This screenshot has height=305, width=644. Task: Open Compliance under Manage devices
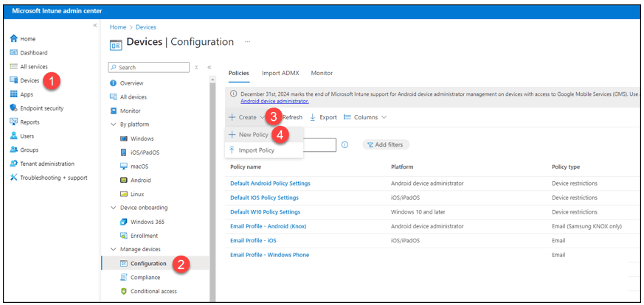coord(140,278)
